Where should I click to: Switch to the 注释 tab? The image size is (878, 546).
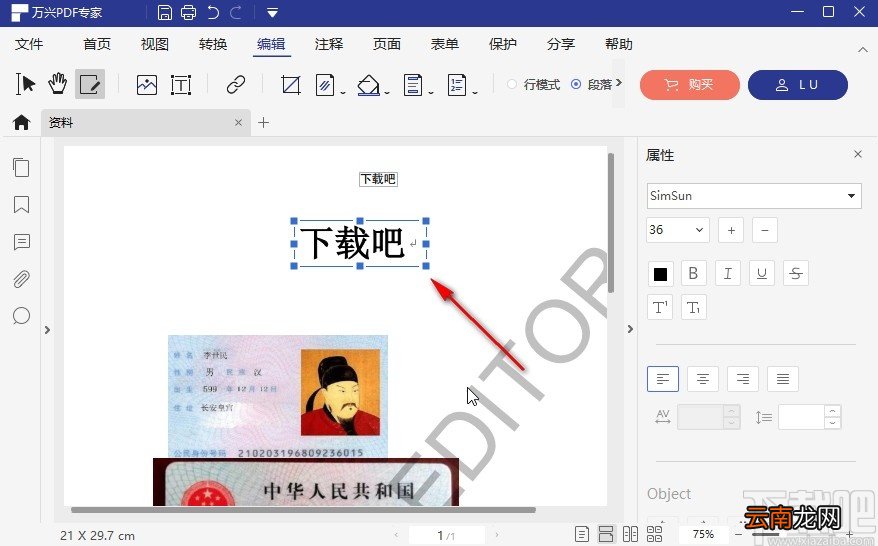(x=329, y=44)
